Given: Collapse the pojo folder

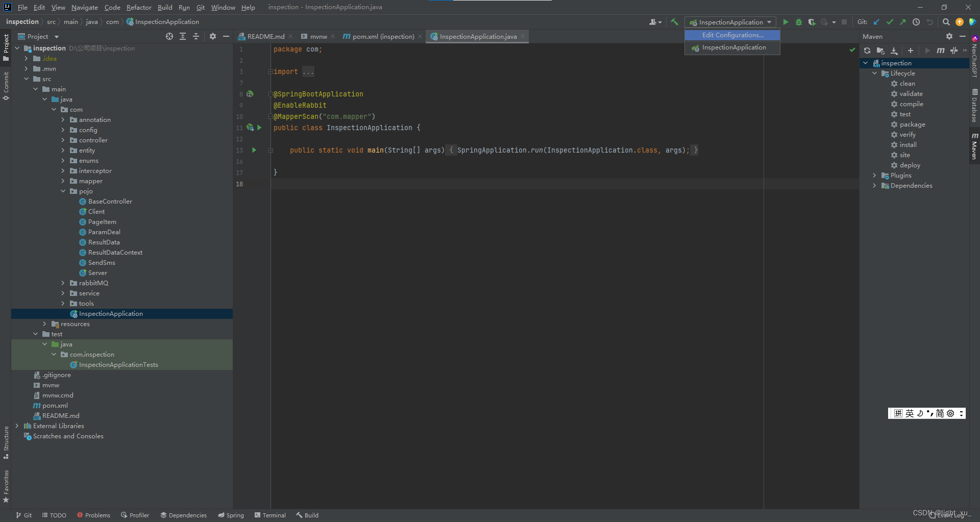Looking at the screenshot, I should click(63, 191).
